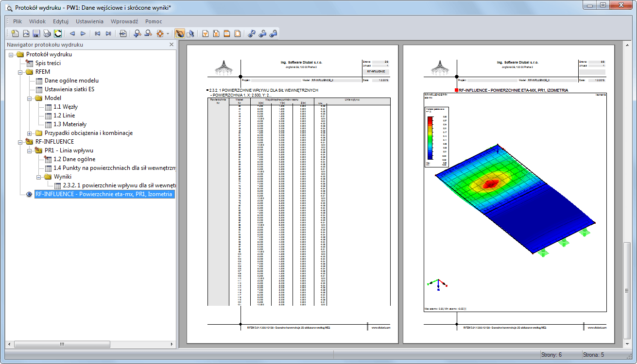Click the zoom in magnifier icon
The height and width of the screenshot is (364, 637).
[138, 33]
